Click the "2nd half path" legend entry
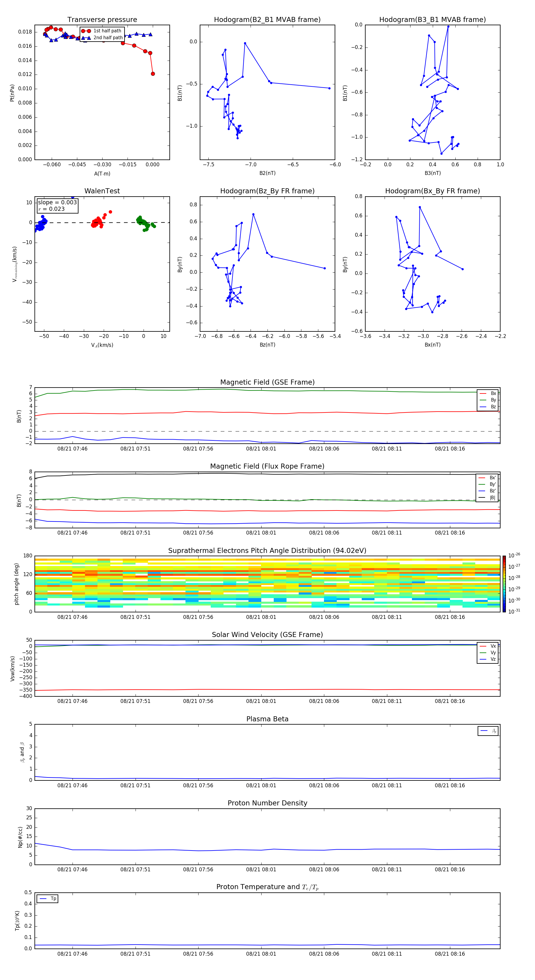Image resolution: width=535 pixels, height=980 pixels. tap(102, 38)
